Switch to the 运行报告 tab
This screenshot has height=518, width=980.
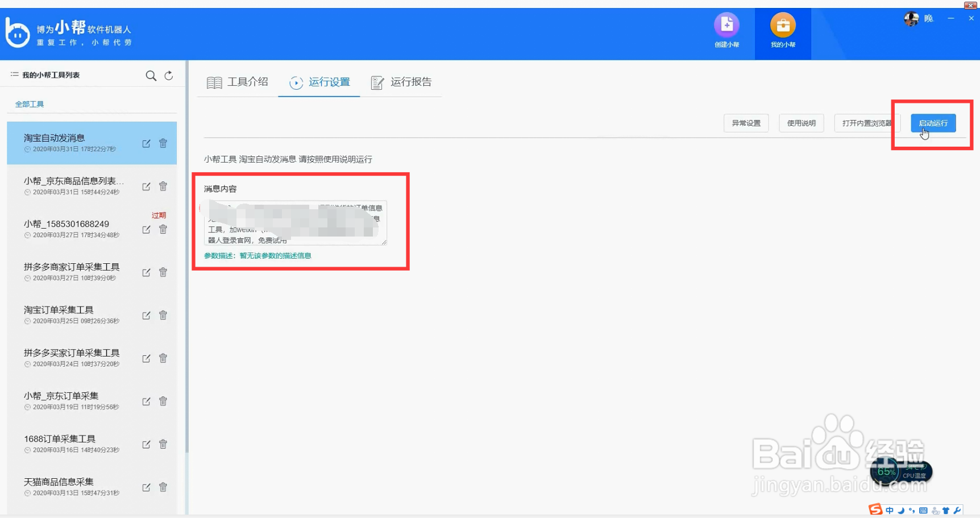tap(401, 82)
